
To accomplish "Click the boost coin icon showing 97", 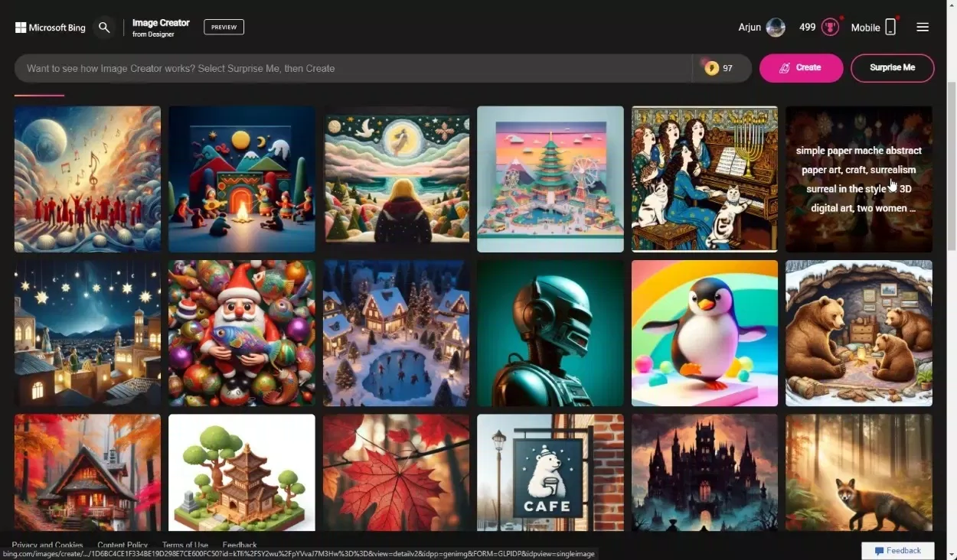I will coord(712,68).
